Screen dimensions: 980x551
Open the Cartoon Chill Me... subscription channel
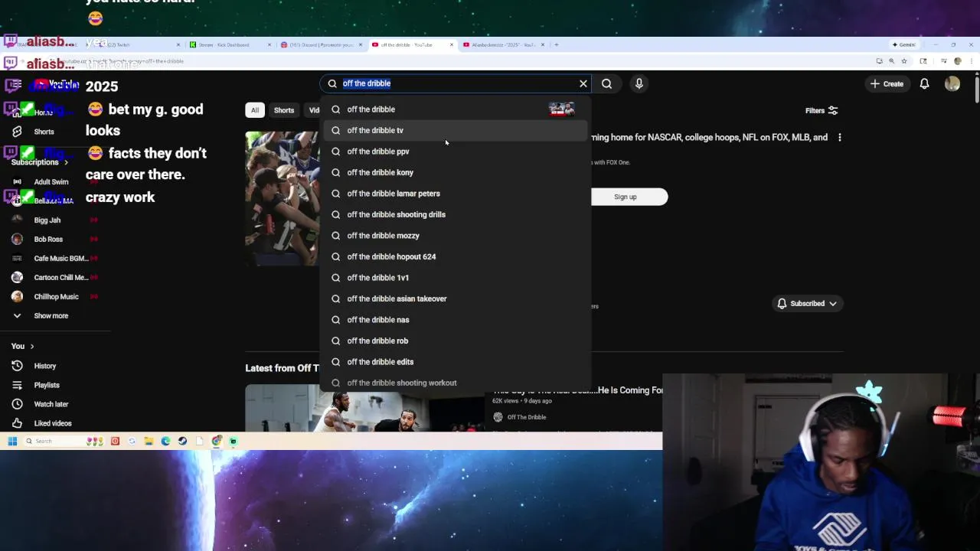point(61,278)
